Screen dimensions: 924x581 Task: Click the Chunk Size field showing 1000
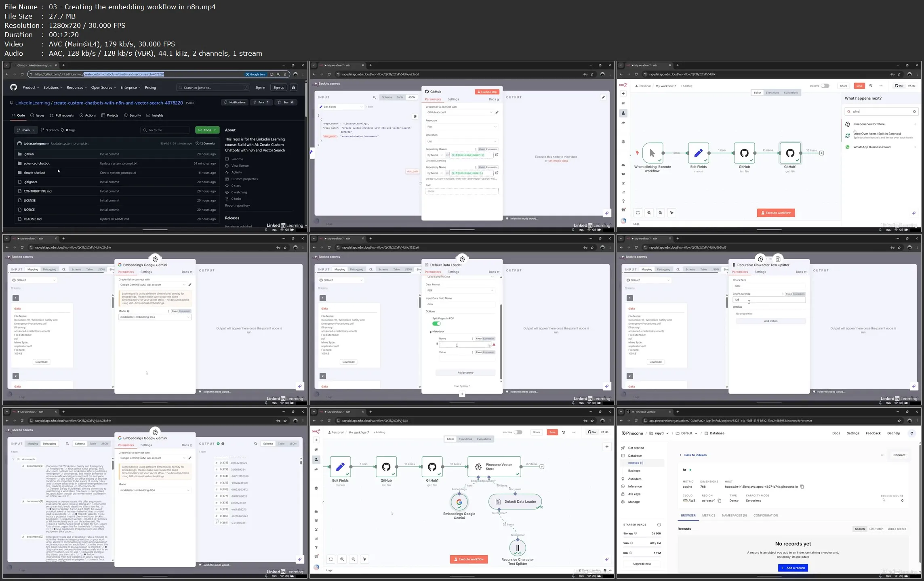(769, 286)
